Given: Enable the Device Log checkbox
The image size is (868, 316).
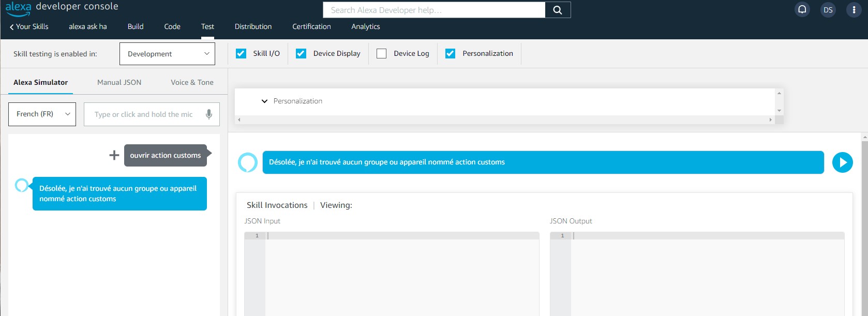Looking at the screenshot, I should click(x=382, y=53).
